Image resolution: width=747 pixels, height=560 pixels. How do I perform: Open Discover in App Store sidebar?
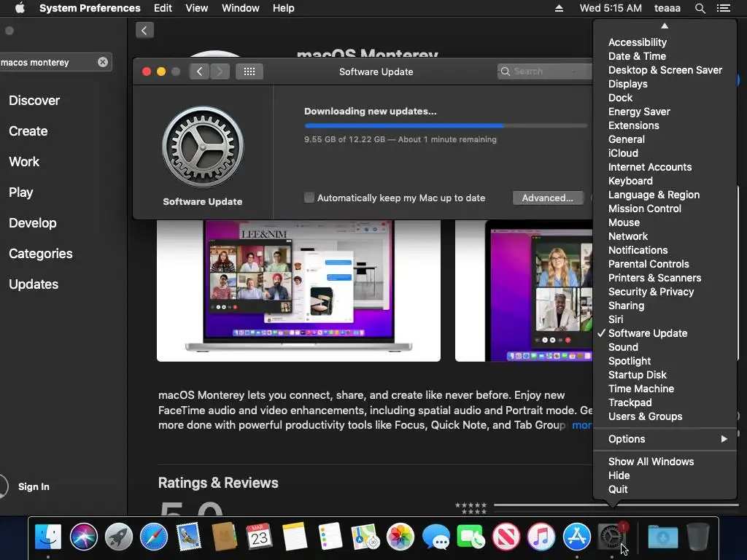34,101
